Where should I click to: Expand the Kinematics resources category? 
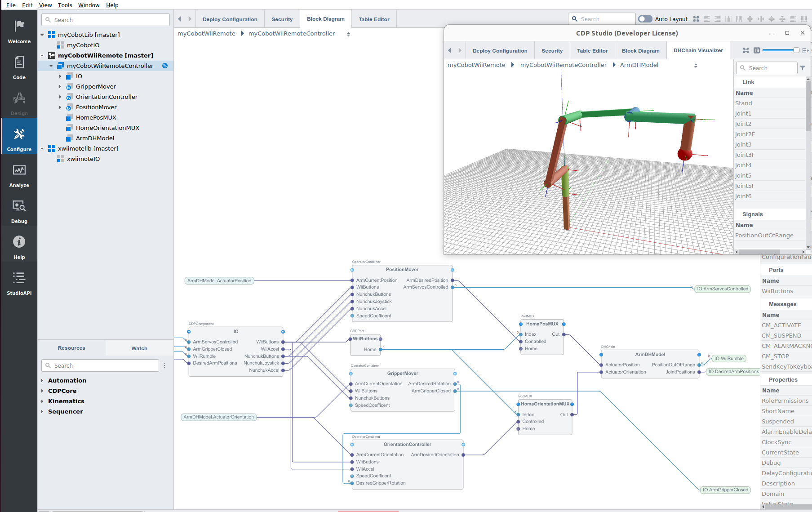[42, 401]
